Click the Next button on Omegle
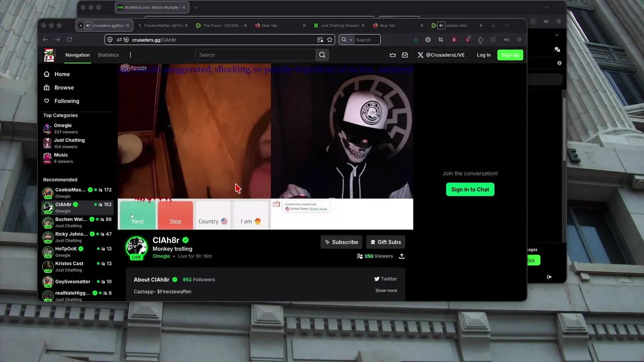Image resolution: width=644 pixels, height=362 pixels. click(x=137, y=215)
